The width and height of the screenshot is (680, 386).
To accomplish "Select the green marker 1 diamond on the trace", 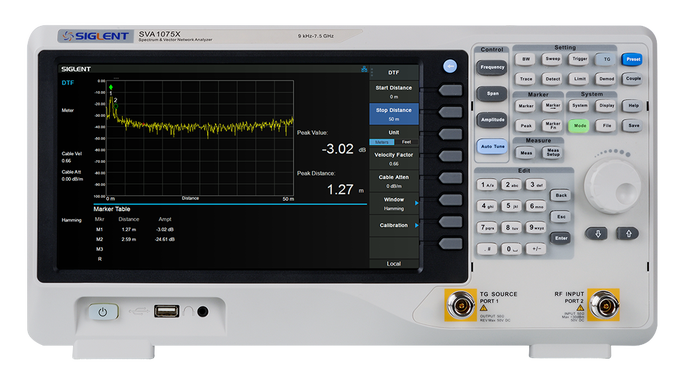I will pos(111,87).
